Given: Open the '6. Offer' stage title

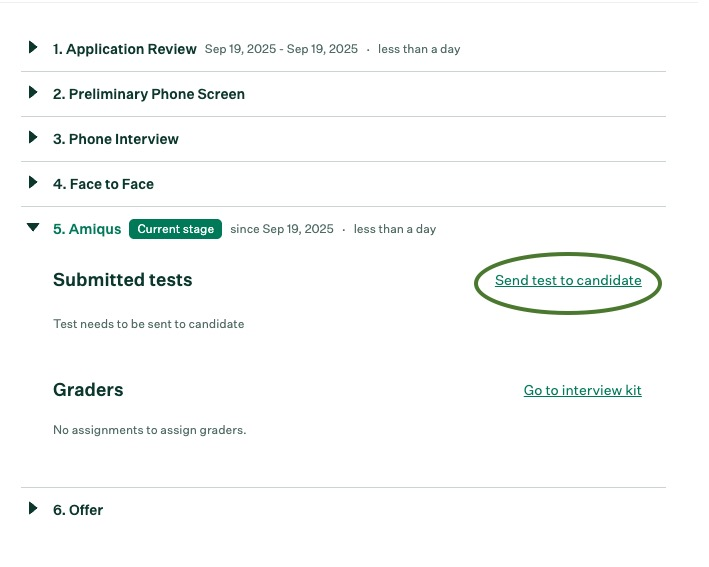Looking at the screenshot, I should pos(78,510).
